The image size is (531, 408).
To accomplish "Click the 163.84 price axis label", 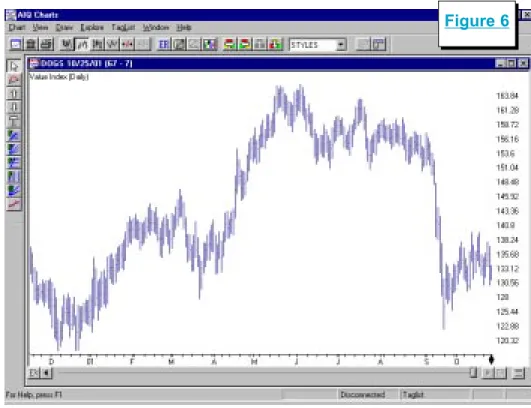I will (x=507, y=96).
